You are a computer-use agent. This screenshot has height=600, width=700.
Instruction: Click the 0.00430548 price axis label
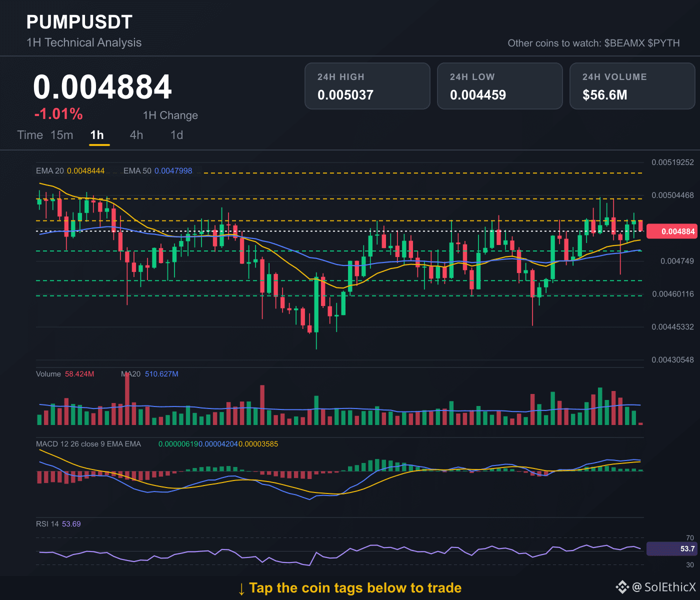[x=672, y=360]
